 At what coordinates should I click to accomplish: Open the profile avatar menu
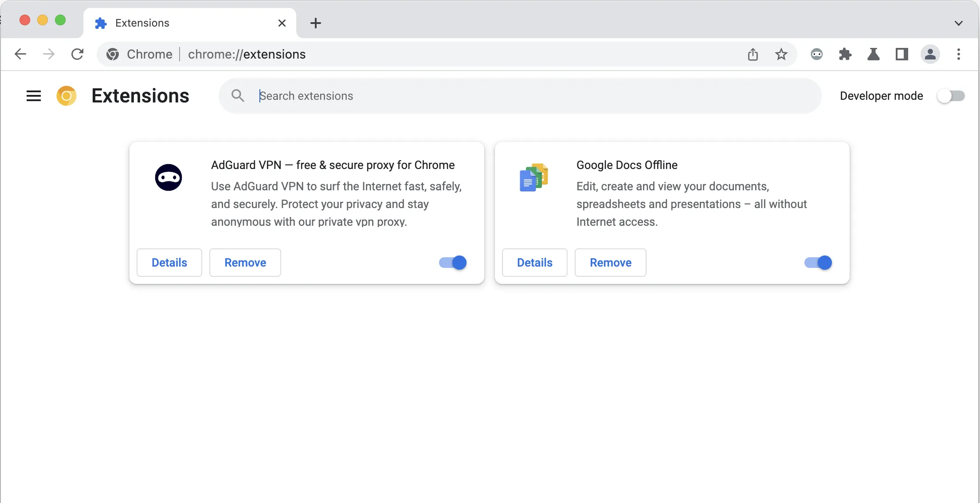[x=930, y=54]
